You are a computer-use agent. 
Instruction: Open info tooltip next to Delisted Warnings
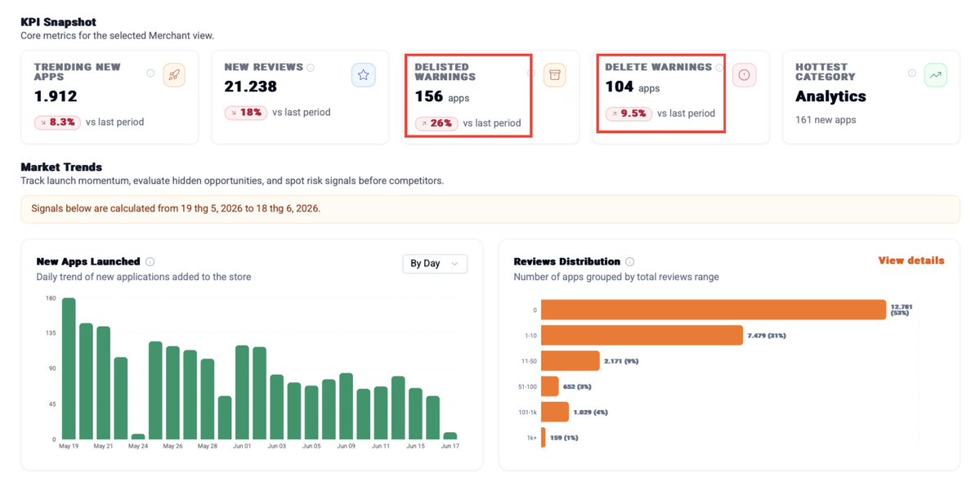click(x=531, y=73)
